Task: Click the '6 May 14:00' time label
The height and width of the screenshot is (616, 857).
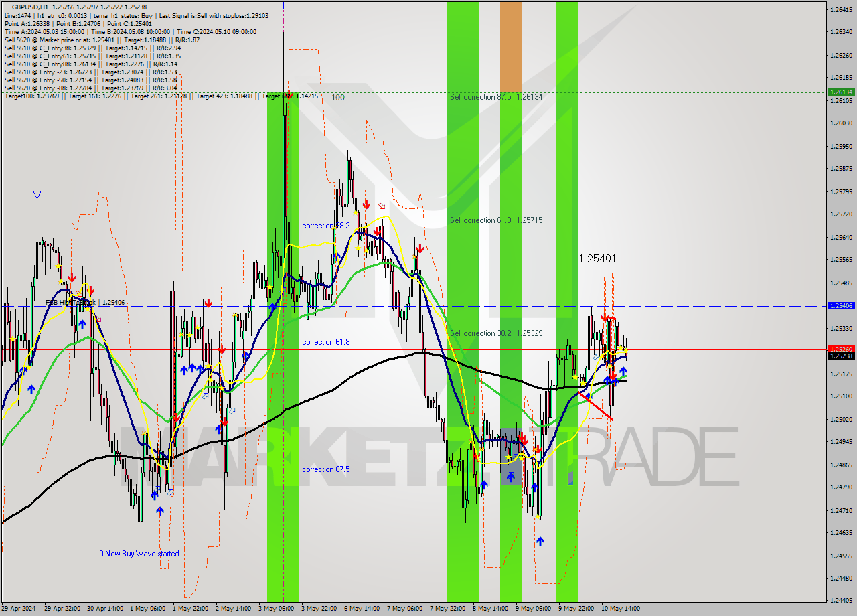Action: pos(362,609)
